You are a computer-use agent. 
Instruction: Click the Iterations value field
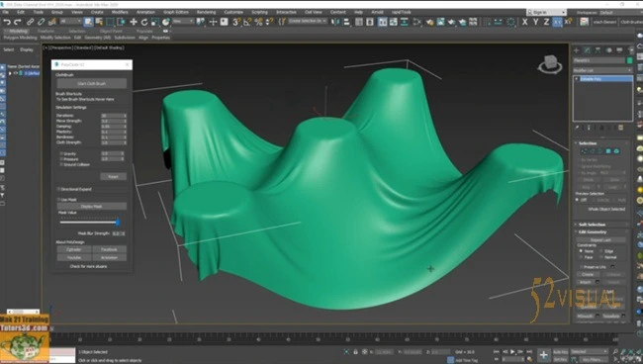coord(114,116)
